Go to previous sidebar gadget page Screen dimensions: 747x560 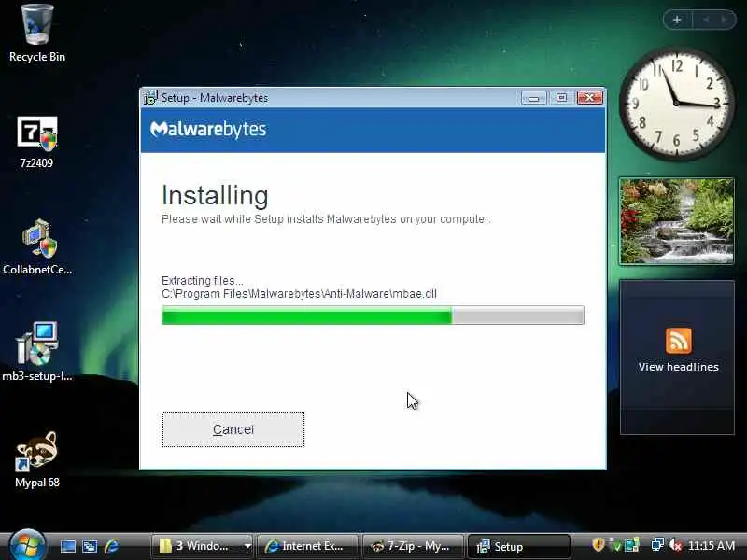[x=706, y=20]
